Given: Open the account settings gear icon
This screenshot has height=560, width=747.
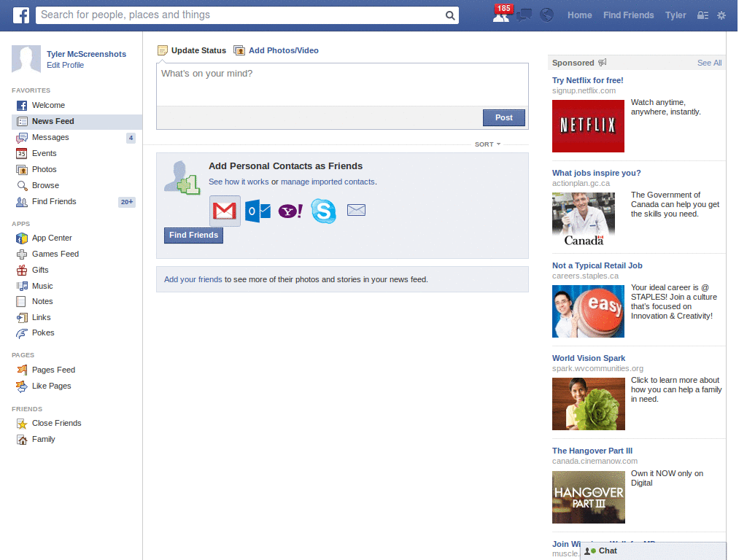Looking at the screenshot, I should [721, 15].
